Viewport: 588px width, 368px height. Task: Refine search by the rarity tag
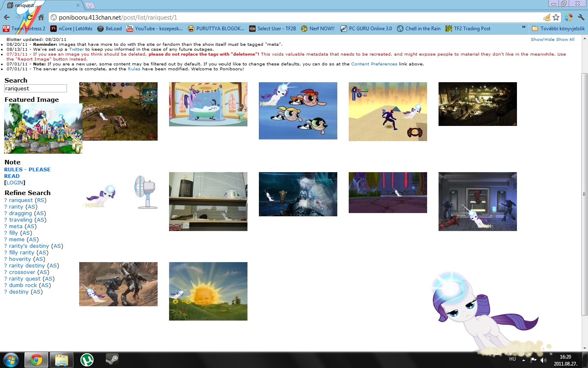16,206
